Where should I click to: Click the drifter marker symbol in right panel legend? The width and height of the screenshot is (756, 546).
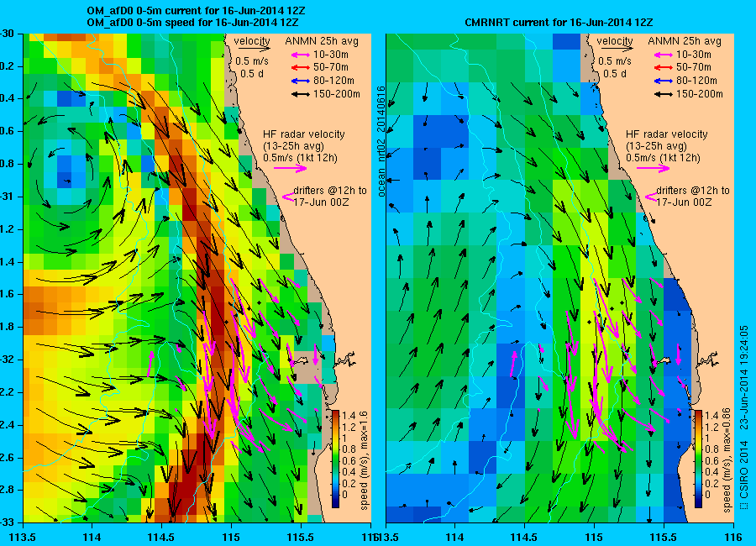click(651, 197)
